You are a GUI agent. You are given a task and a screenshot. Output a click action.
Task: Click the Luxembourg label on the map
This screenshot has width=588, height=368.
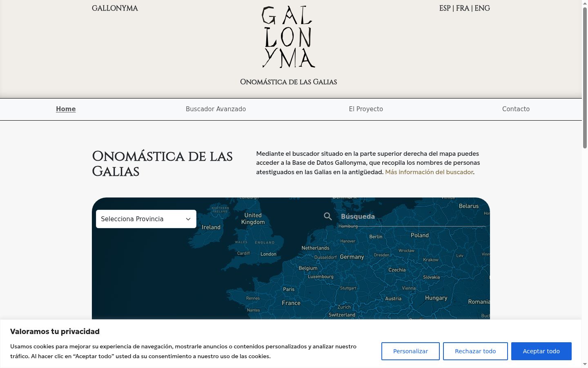(x=321, y=277)
